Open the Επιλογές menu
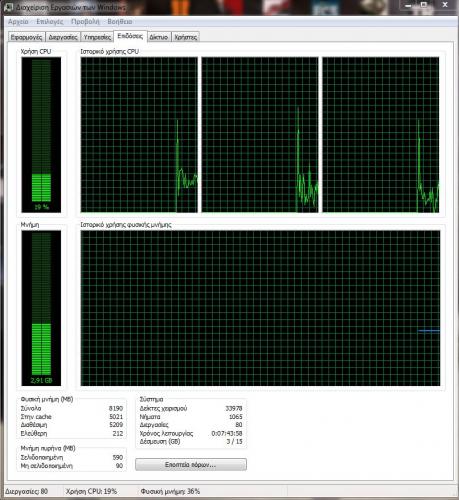 click(50, 22)
